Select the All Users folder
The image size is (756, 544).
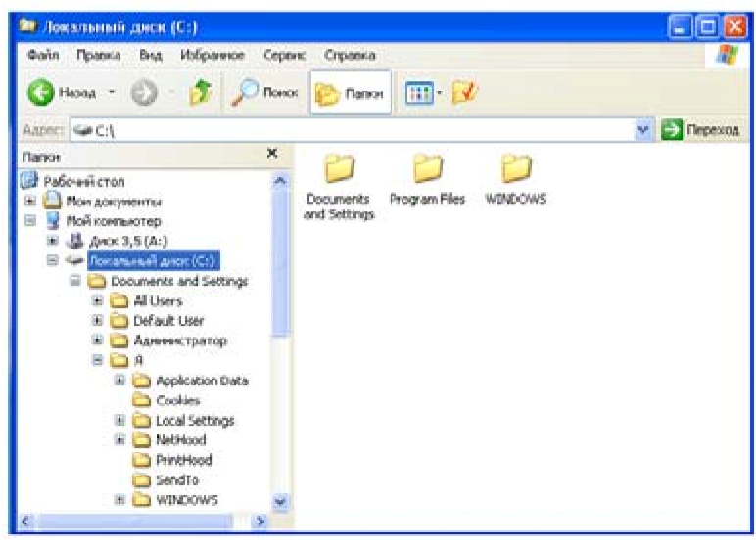[x=158, y=301]
